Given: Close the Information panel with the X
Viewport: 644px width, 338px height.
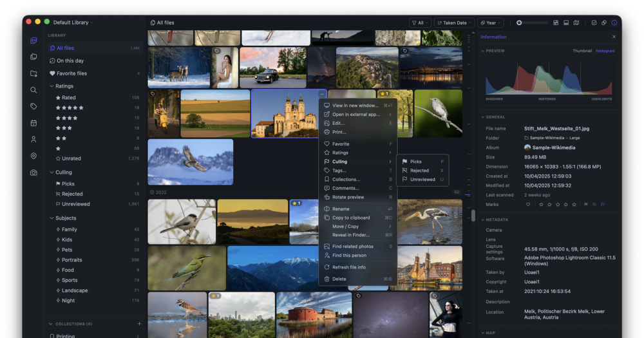Looking at the screenshot, I should coord(614,37).
